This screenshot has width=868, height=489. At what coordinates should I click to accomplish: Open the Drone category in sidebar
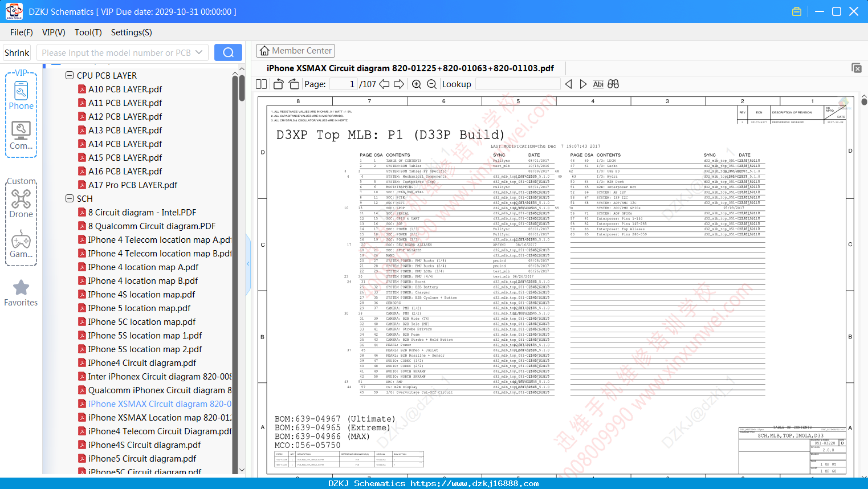coord(21,204)
